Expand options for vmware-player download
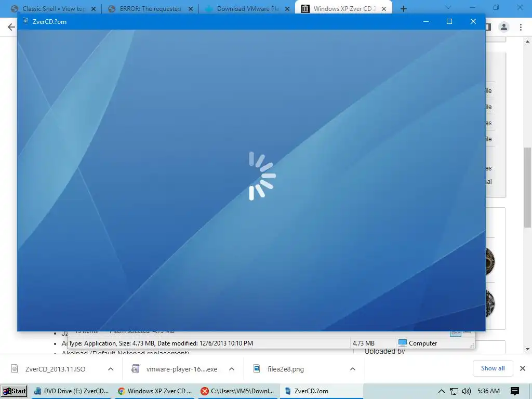 [x=232, y=369]
